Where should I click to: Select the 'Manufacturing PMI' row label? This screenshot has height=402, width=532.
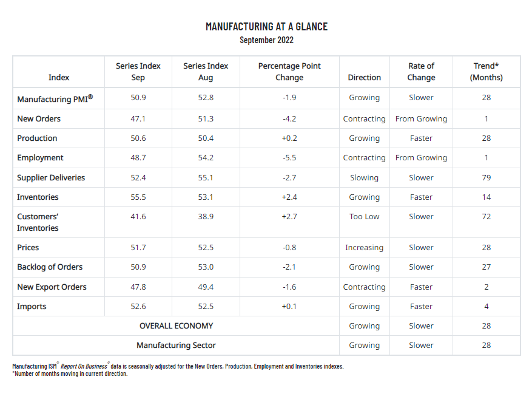pos(55,98)
